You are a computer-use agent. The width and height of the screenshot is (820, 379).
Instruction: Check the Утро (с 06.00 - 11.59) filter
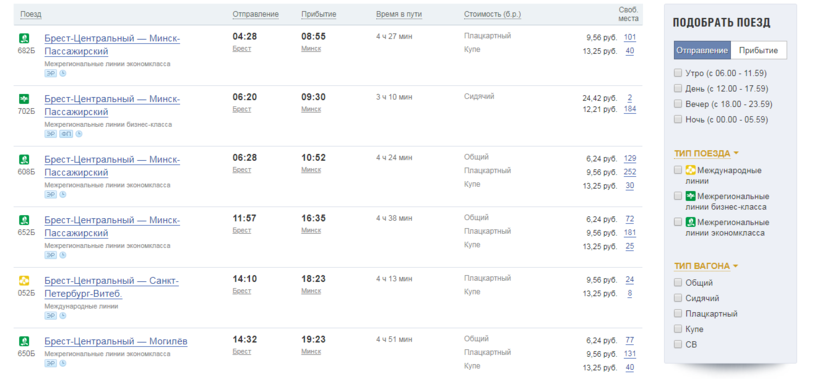(678, 73)
